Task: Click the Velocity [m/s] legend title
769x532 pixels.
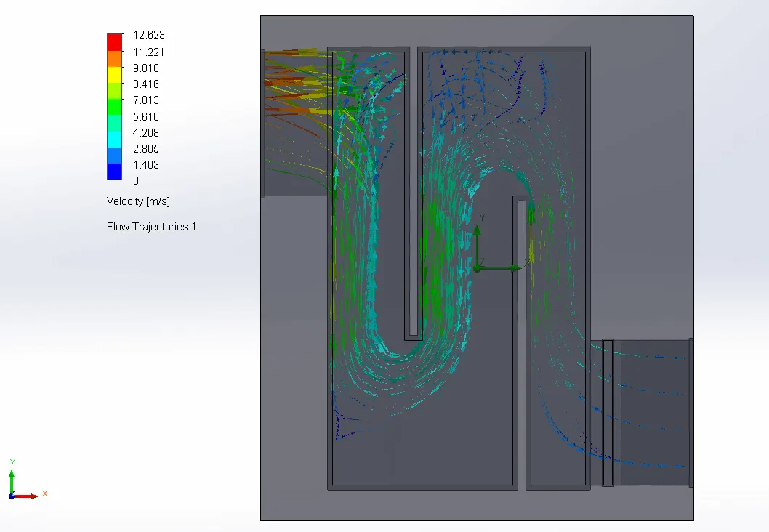Action: click(x=138, y=201)
